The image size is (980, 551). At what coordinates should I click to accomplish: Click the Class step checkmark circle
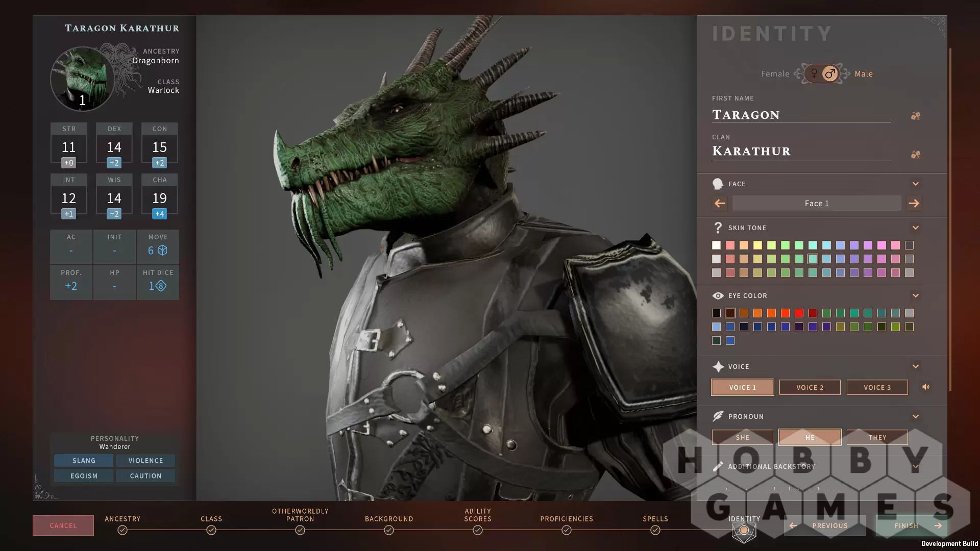[211, 530]
